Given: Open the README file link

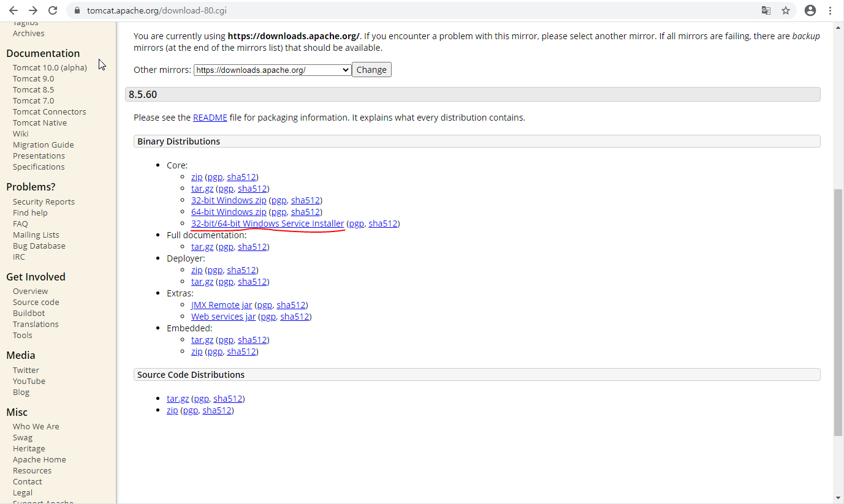Looking at the screenshot, I should pos(210,118).
